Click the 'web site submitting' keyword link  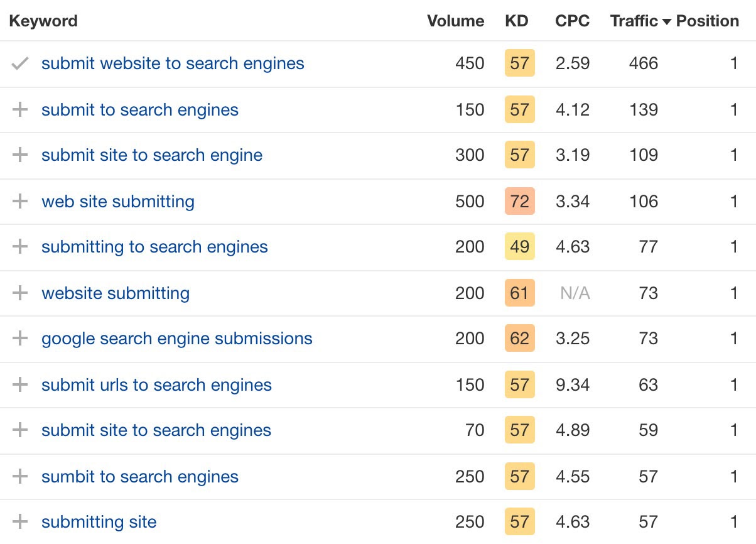tap(118, 202)
